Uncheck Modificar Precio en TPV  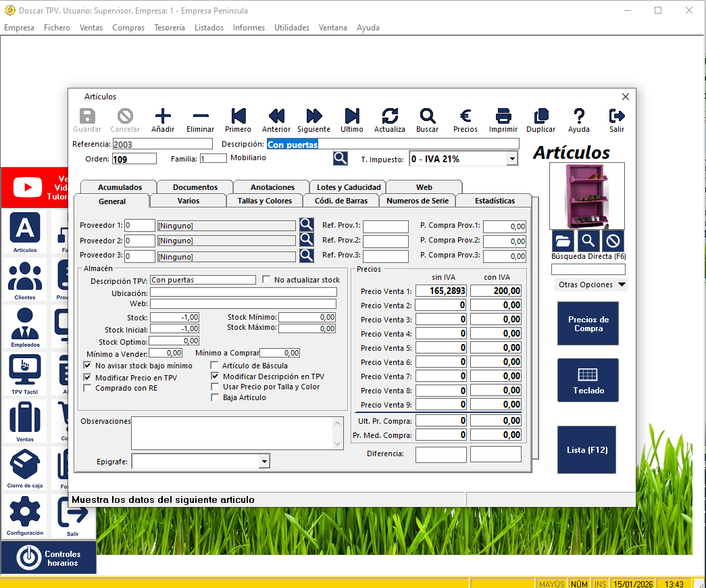pos(87,378)
